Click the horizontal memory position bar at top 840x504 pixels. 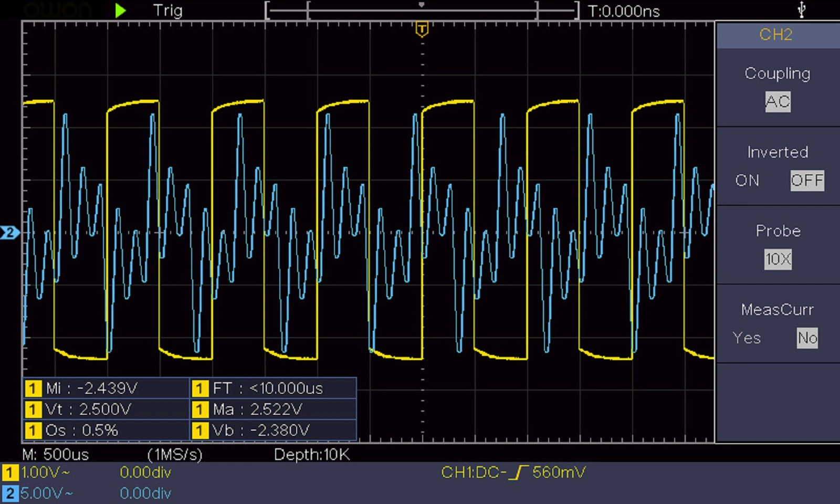coord(422,10)
